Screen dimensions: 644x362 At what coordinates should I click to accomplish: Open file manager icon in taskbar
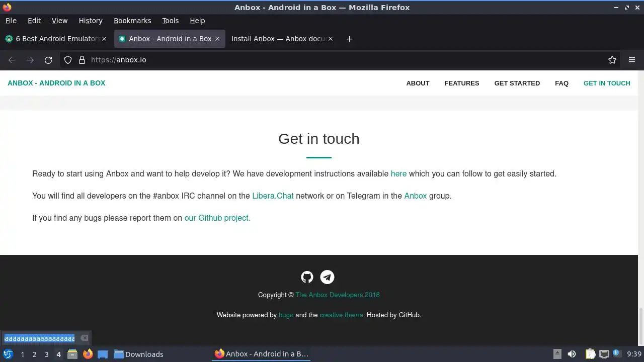(x=72, y=354)
